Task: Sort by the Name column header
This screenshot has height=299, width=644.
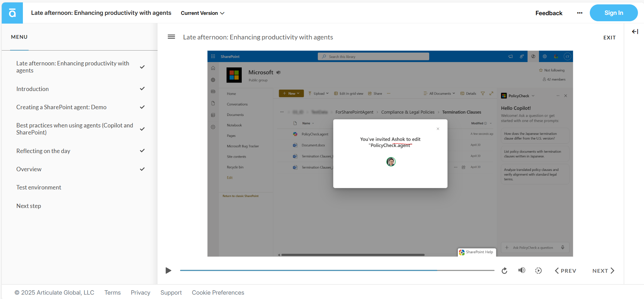Action: click(x=308, y=123)
